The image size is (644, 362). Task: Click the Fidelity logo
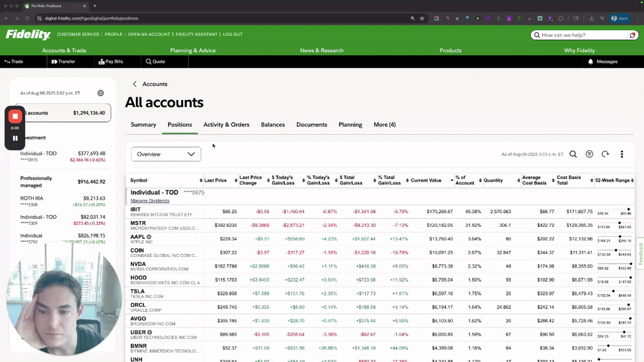tap(28, 35)
